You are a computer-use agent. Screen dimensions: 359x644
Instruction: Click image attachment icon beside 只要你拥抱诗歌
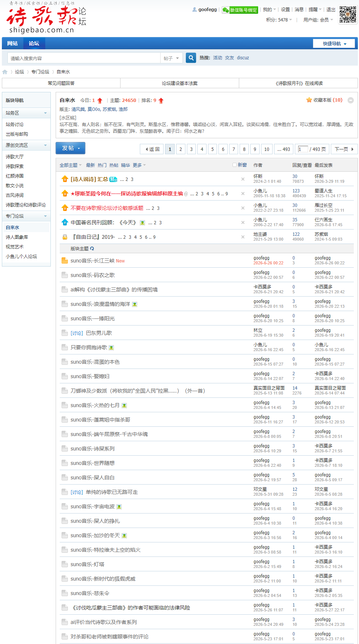tap(111, 348)
